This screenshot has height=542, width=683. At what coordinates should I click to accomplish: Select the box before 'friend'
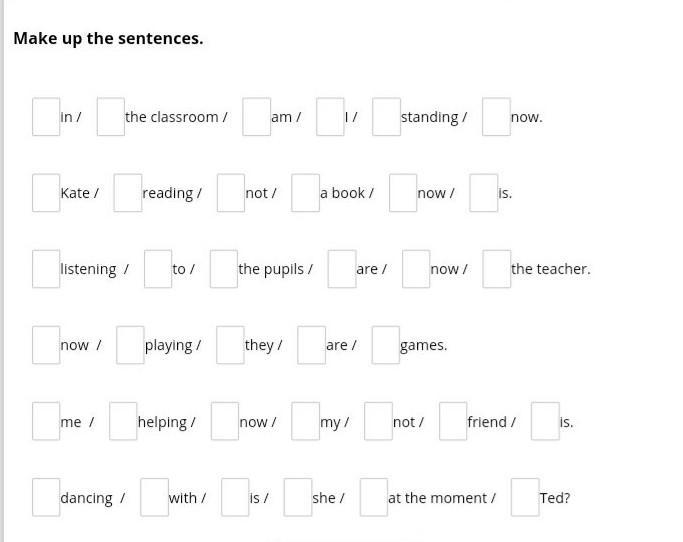coord(453,421)
